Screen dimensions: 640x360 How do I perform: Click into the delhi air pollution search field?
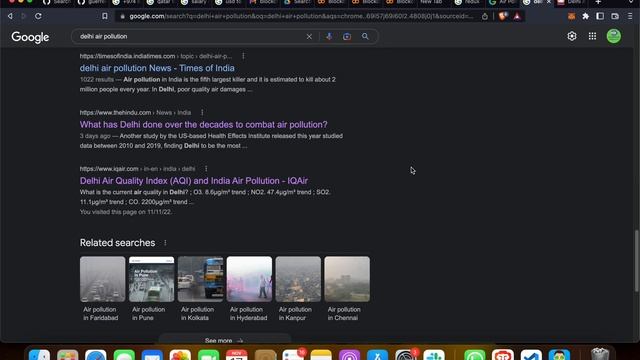192,36
